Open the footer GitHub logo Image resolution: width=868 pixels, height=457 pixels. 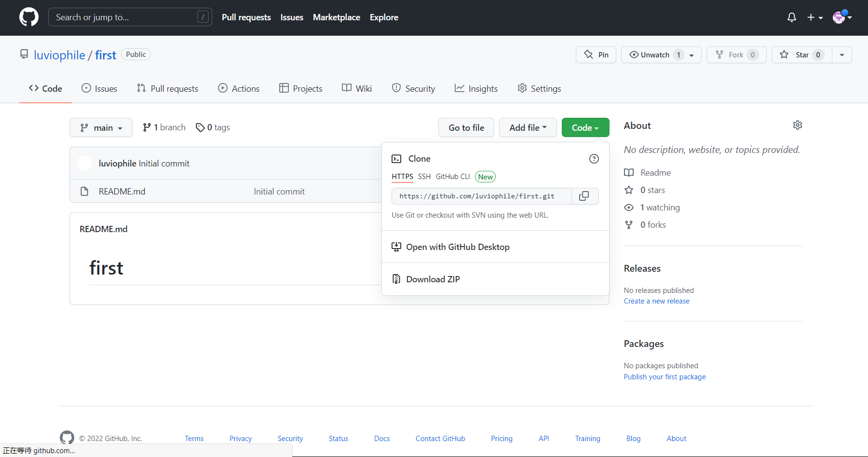pos(67,438)
